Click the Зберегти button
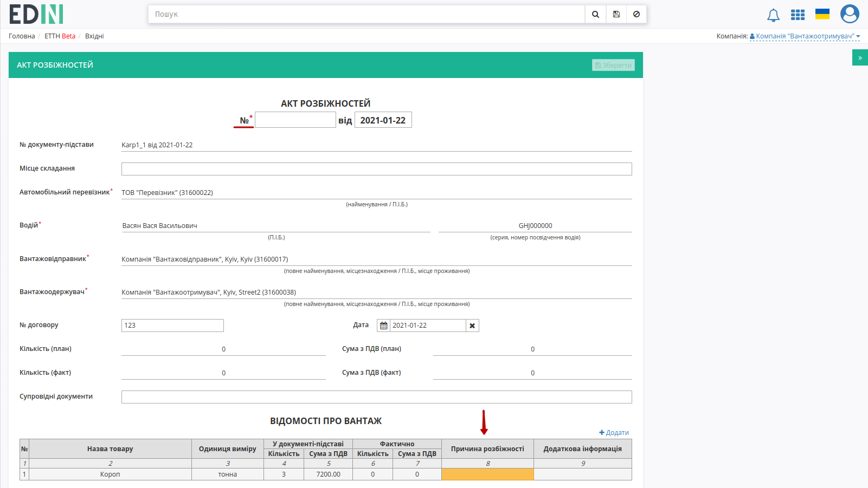 (613, 65)
